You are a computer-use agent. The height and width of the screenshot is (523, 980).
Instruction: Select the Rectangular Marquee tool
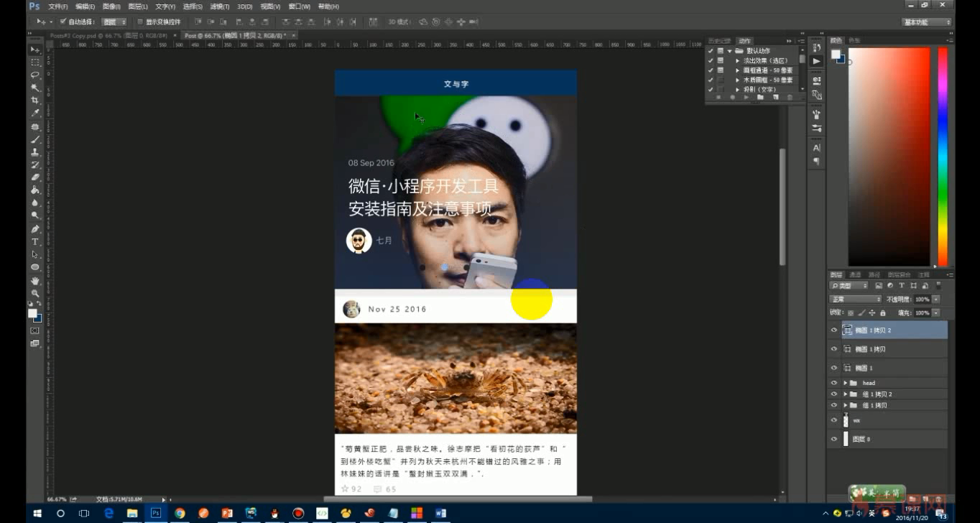point(34,62)
